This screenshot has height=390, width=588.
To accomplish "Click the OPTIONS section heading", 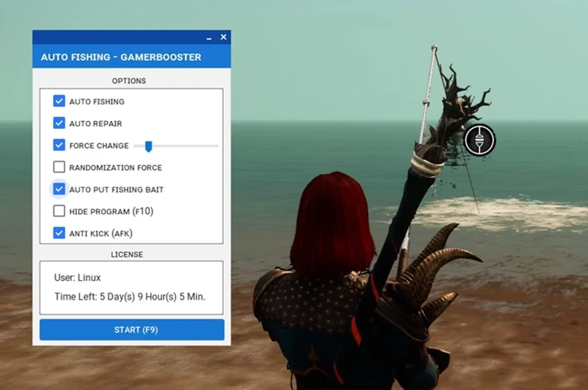I will click(129, 81).
